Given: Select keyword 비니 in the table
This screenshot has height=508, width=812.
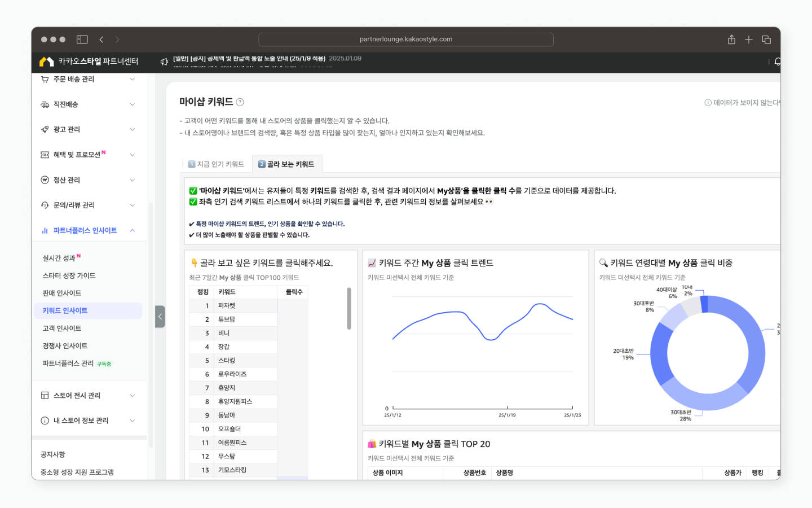Looking at the screenshot, I should 224,333.
